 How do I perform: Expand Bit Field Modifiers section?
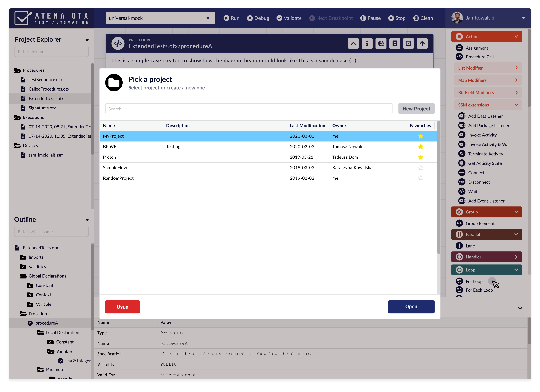tap(488, 92)
